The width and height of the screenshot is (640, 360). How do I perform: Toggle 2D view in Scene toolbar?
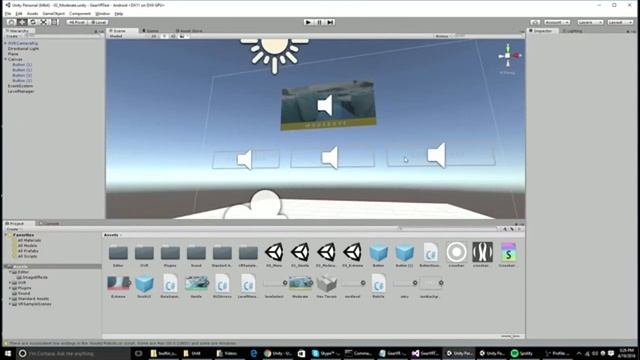(x=154, y=36)
